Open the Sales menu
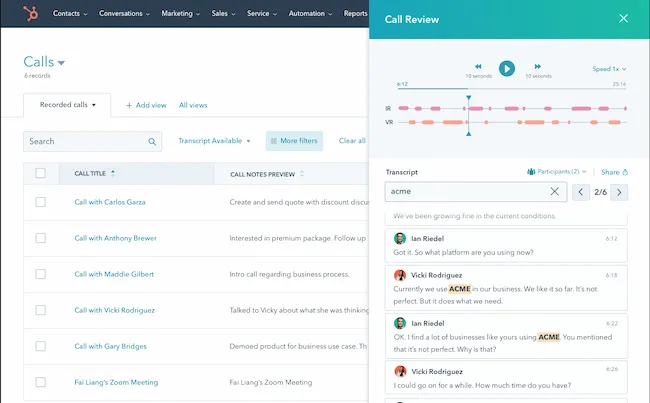This screenshot has height=403, width=650. pos(223,13)
